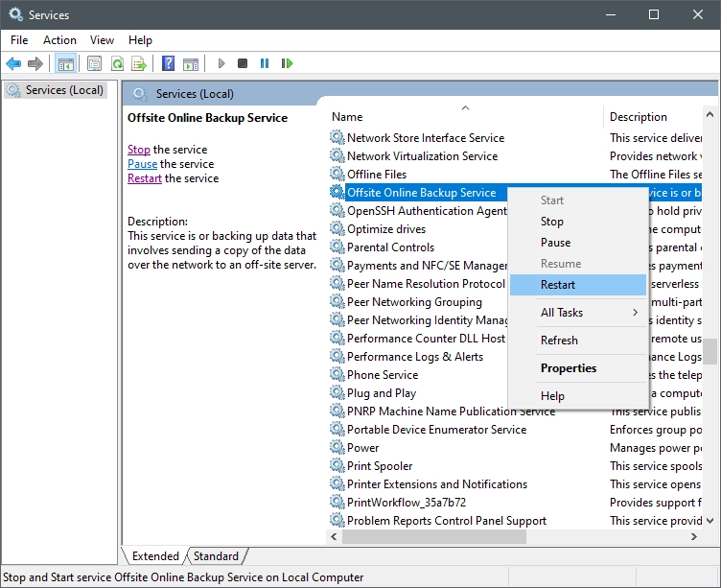The height and width of the screenshot is (588, 721).
Task: Click the Properties toolbar icon
Action: coord(94,63)
